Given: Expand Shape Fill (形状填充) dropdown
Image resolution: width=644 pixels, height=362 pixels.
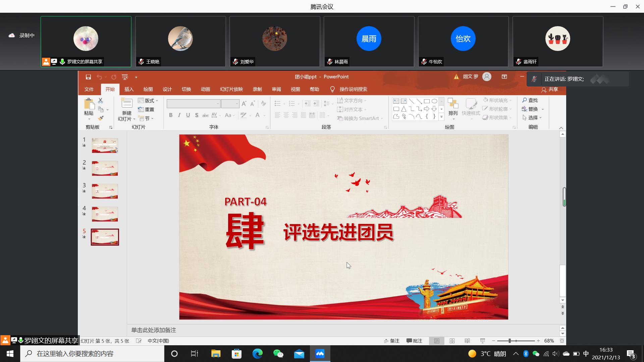Looking at the screenshot, I should (497, 100).
